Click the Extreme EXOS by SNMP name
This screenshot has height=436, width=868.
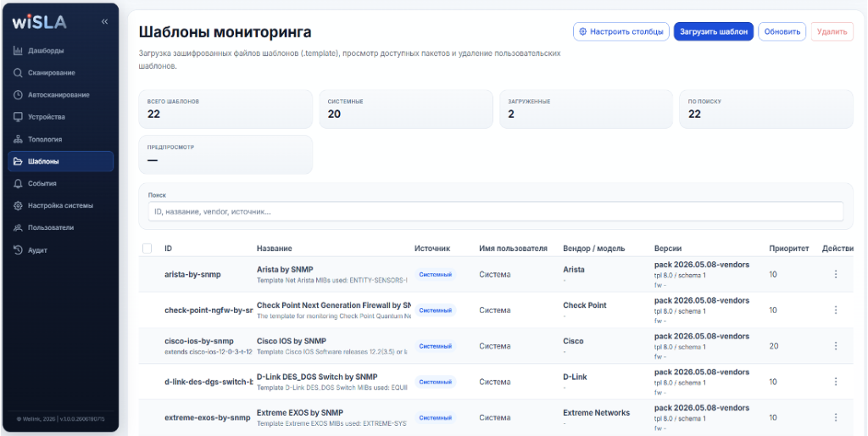[300, 413]
